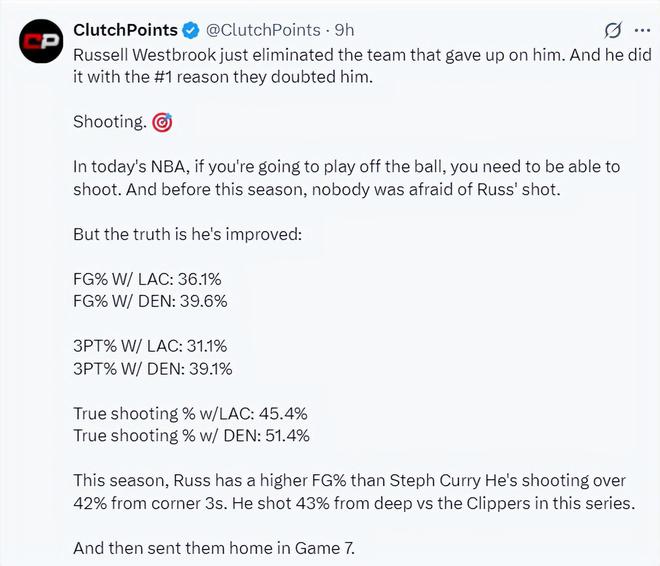Click the Grok icon on the post
Screen dimensions: 660x566
point(613,31)
